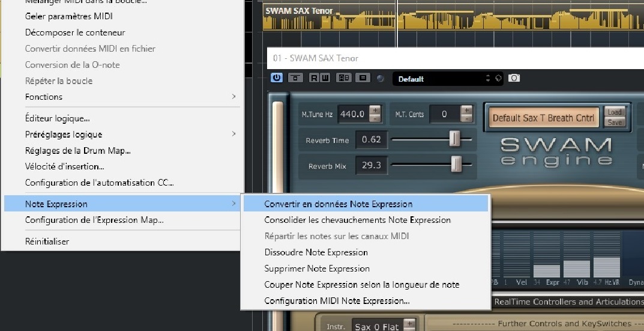Open Configuration de l'automatisation CC
Screen dimensions: 644x331
122,183
